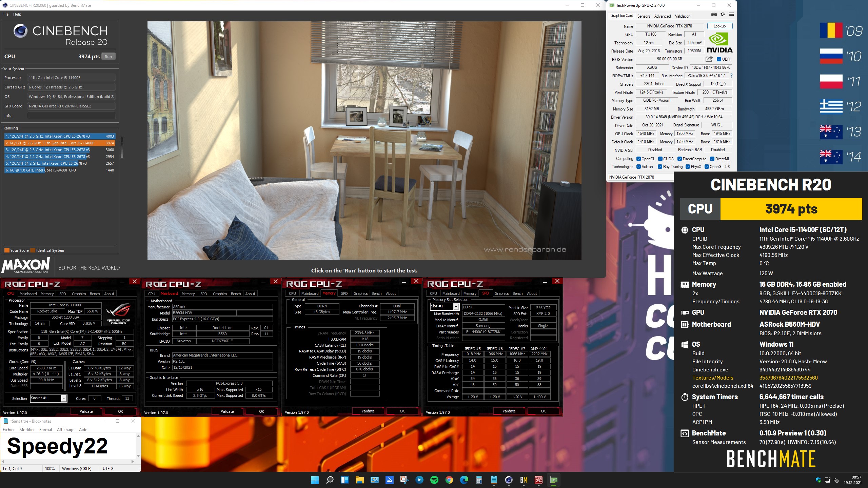Open Calculator from the taskbar
The height and width of the screenshot is (488, 868).
(479, 480)
